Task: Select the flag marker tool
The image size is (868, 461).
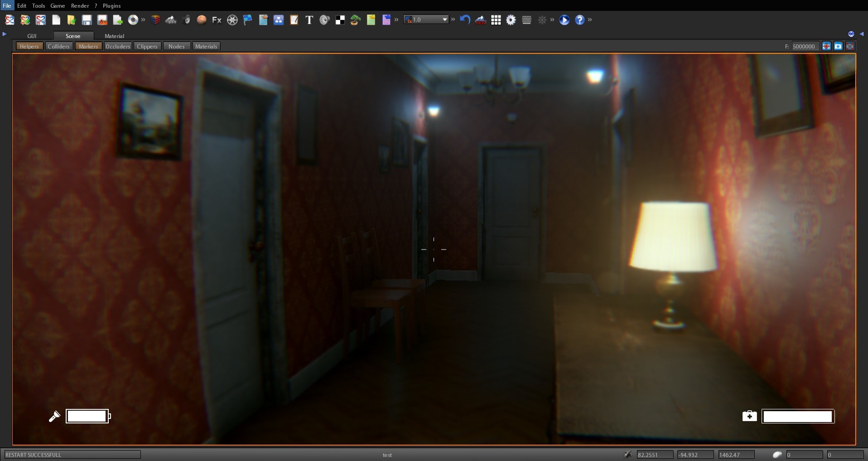Action: (x=247, y=19)
